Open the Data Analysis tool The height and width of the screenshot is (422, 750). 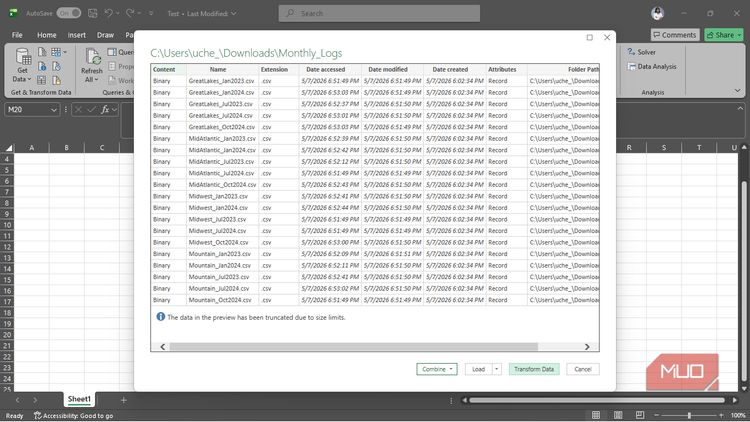[651, 66]
